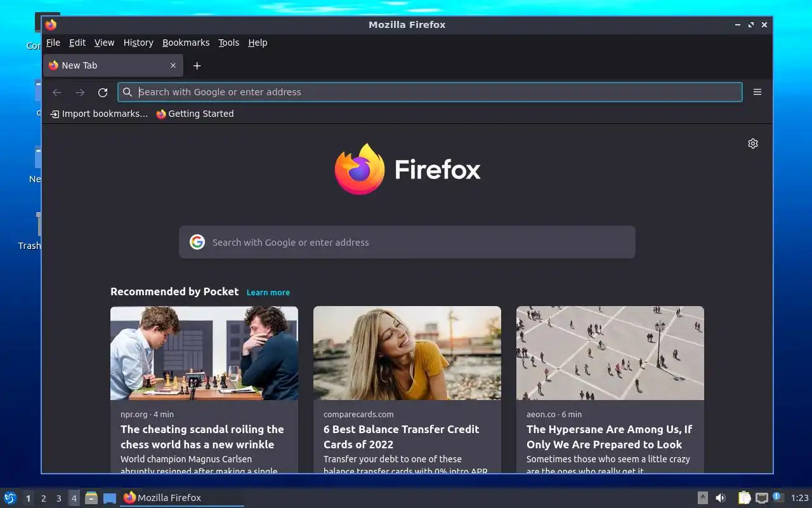
Task: Click the new tab personalize gear icon
Action: click(753, 144)
